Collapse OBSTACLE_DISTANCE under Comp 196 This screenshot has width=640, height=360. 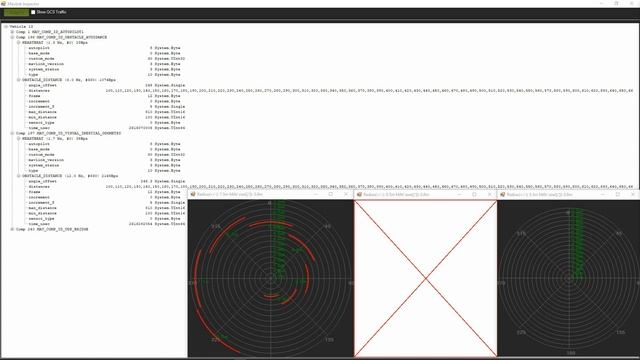point(18,80)
